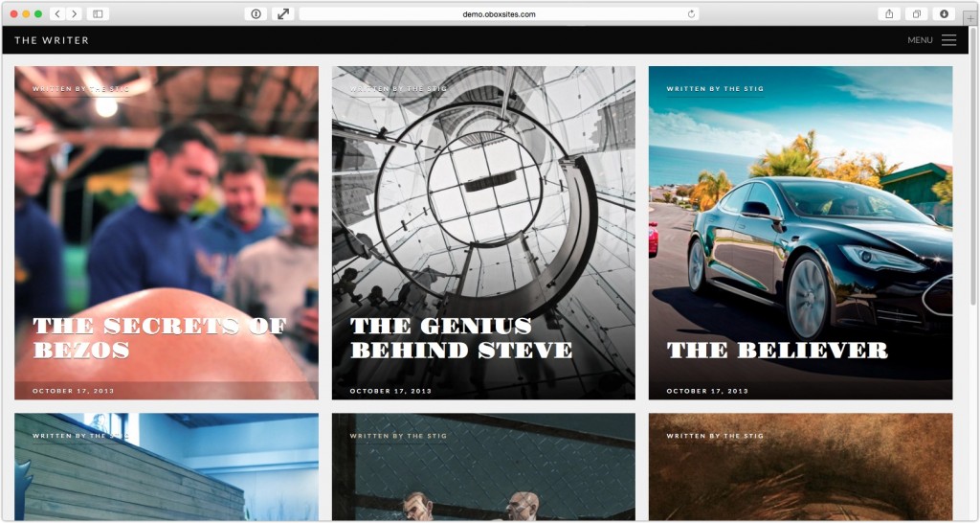
Task: Open the bottom-row chain-link fence illustration card
Action: pyautogui.click(x=483, y=466)
